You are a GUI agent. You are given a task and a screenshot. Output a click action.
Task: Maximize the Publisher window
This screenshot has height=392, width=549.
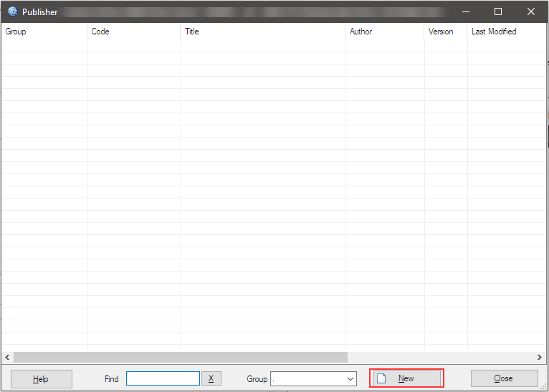[x=498, y=11]
